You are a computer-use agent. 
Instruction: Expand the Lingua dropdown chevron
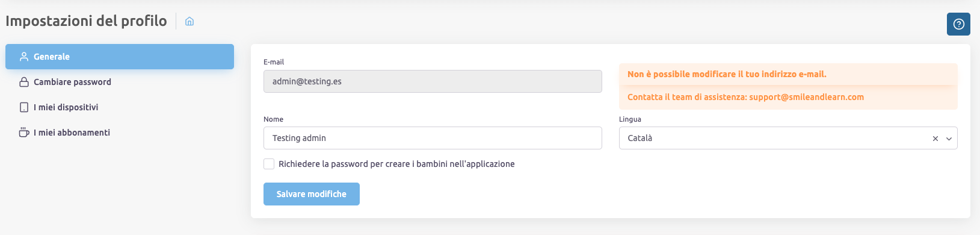pos(949,139)
